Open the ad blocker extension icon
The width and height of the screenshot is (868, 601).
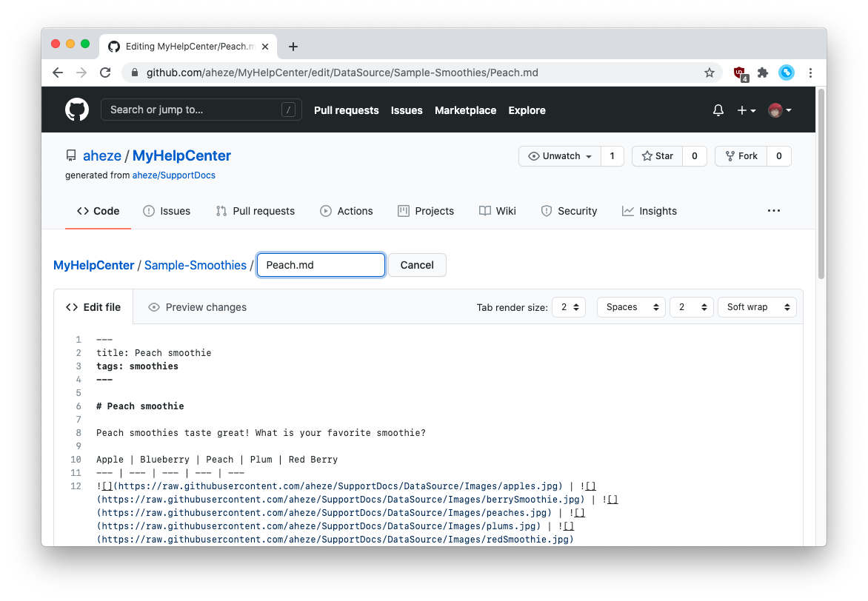(740, 73)
